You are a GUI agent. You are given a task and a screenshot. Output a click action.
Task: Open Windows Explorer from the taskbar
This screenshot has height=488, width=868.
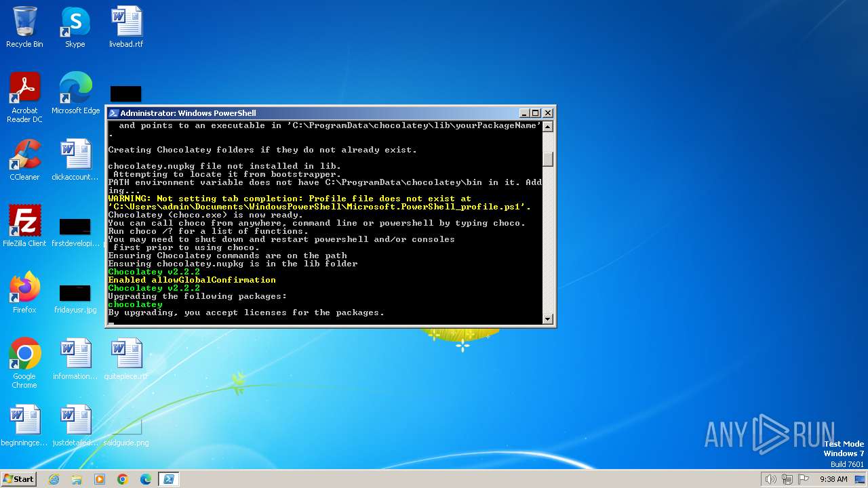tap(77, 479)
